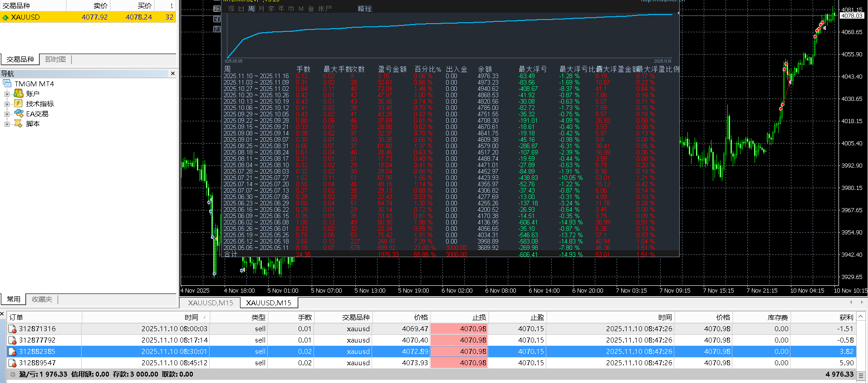Expand the 脚本 tree node
The width and height of the screenshot is (868, 383).
(7, 124)
